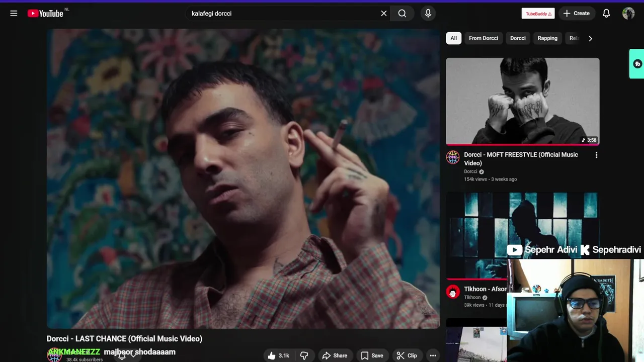
Task: Create a clip with Clip button
Action: [407, 355]
